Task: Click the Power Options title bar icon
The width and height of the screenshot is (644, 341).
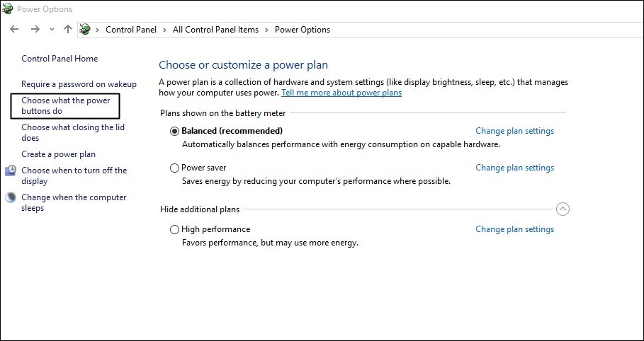Action: (8, 9)
